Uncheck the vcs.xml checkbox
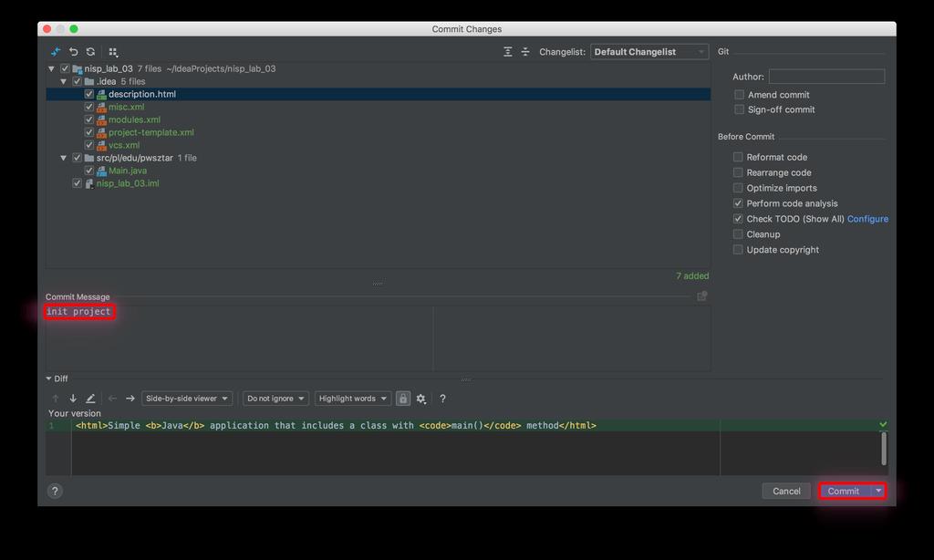 coord(88,145)
